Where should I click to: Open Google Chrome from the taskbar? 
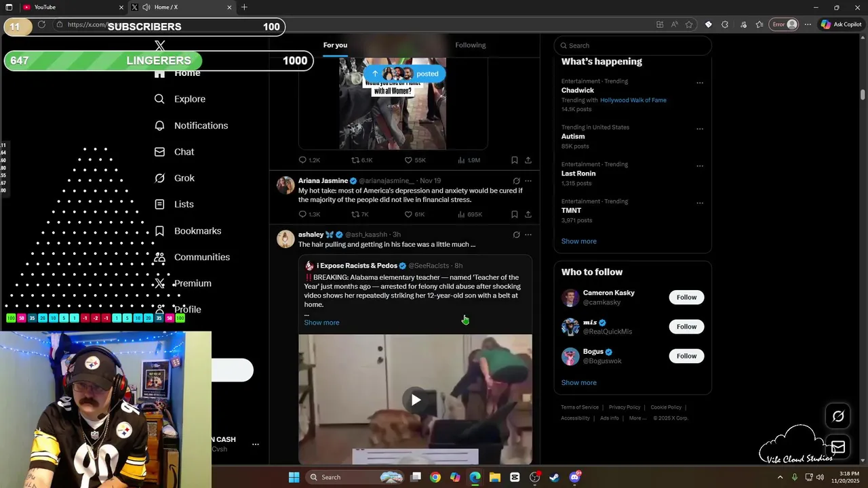(x=435, y=477)
